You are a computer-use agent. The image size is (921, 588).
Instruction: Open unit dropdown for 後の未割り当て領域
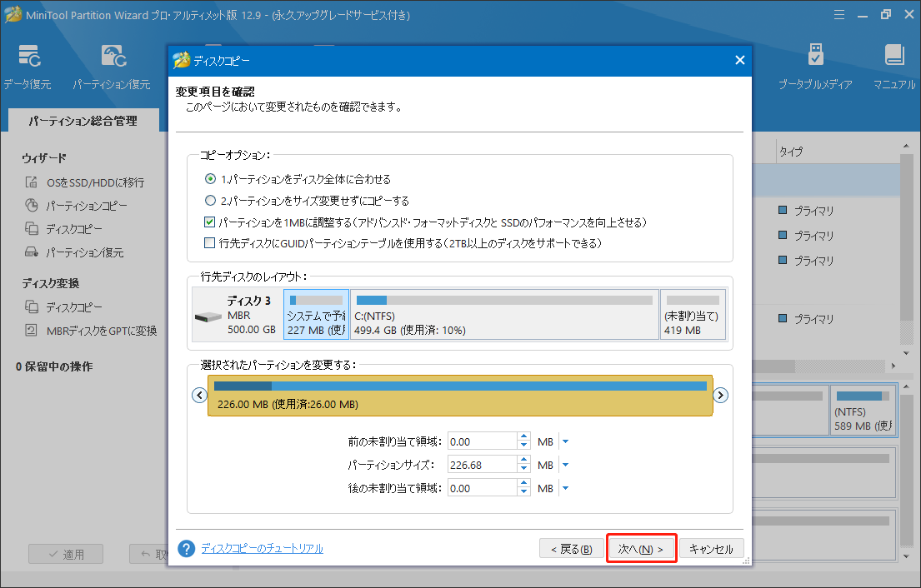coord(565,488)
